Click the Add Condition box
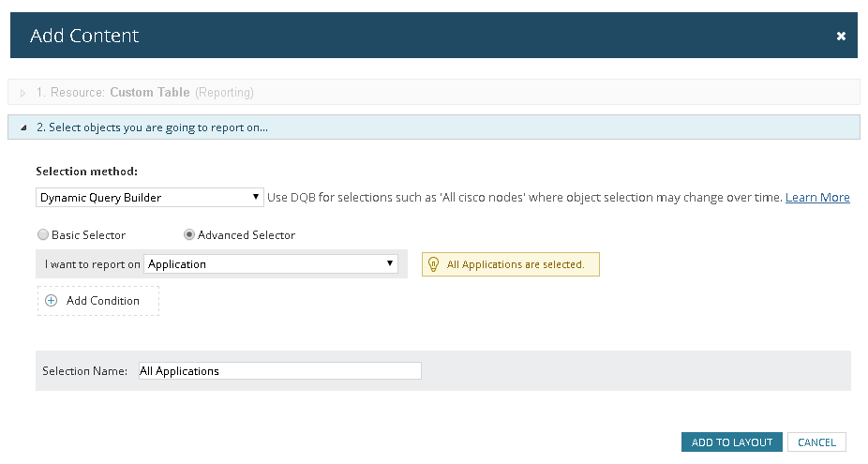 coord(98,301)
